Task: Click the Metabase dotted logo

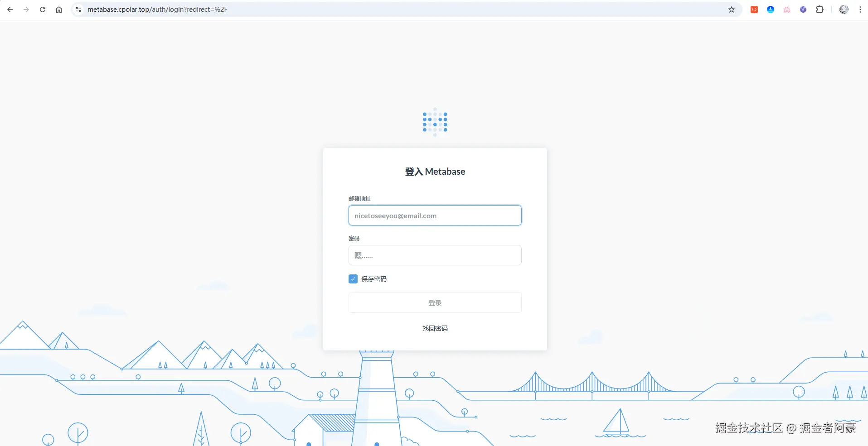Action: [435, 122]
